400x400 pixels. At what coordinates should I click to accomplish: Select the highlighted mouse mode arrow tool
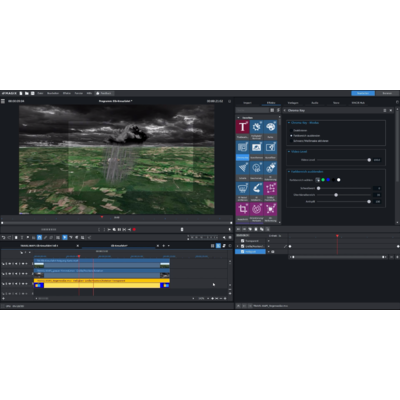point(65,237)
